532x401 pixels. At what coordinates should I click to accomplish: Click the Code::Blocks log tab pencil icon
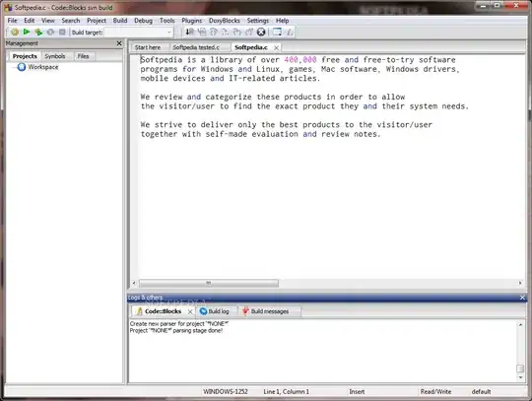click(139, 311)
